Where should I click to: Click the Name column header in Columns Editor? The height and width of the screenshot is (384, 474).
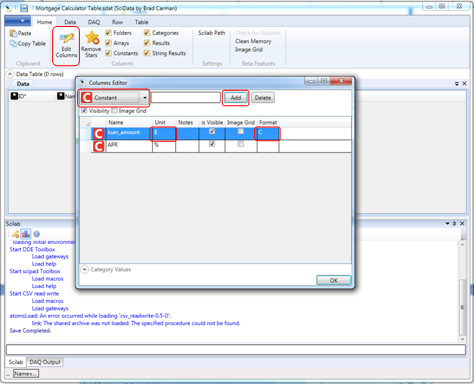point(129,122)
